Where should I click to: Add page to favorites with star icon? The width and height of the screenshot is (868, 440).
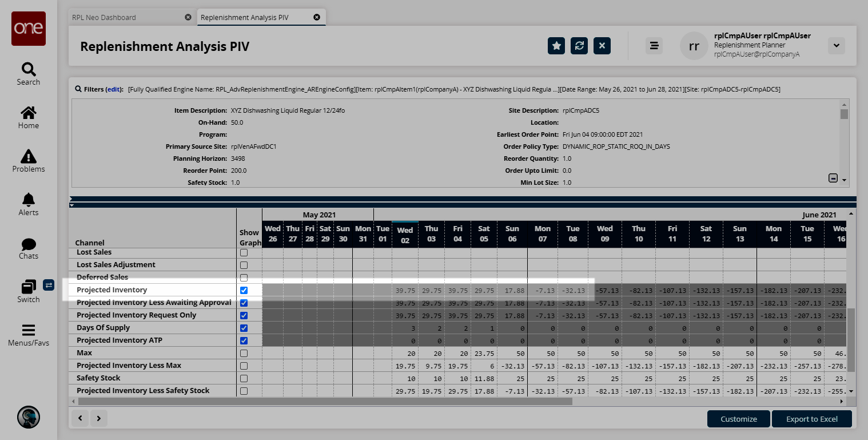[x=556, y=46]
